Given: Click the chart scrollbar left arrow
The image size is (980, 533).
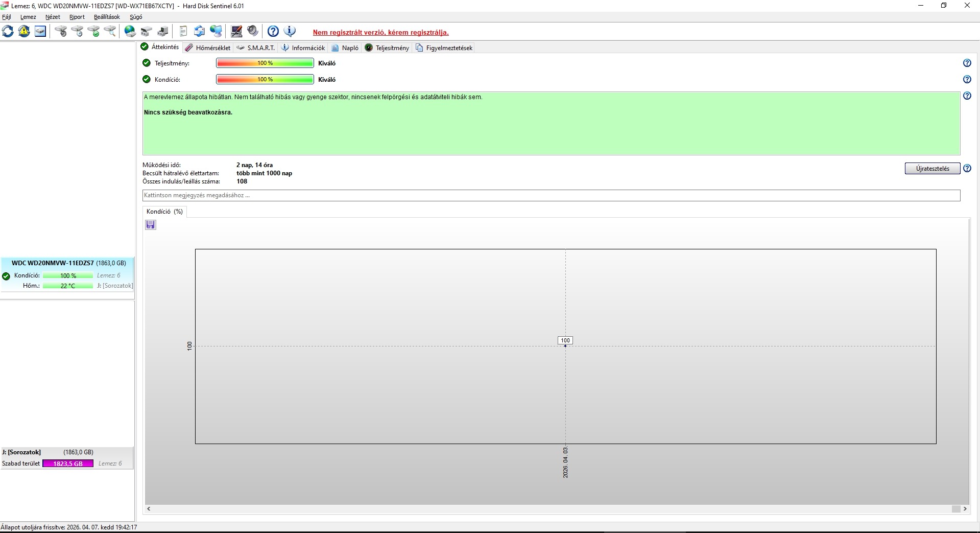Looking at the screenshot, I should tap(149, 508).
